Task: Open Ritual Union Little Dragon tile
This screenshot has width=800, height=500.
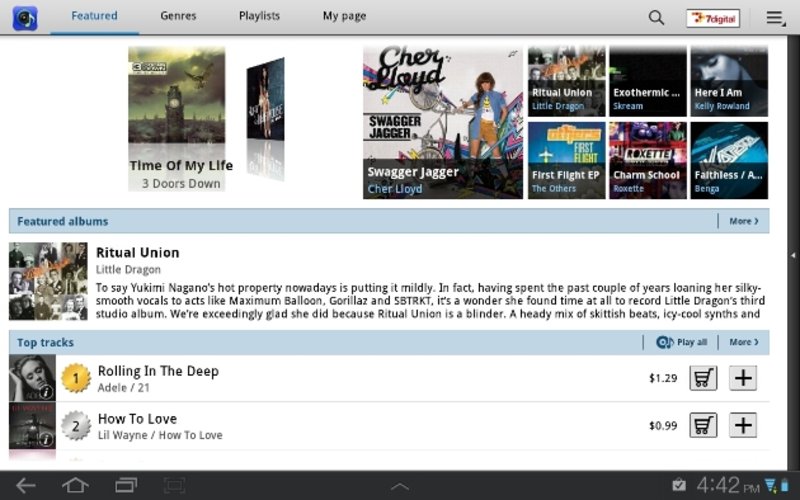Action: tap(566, 81)
